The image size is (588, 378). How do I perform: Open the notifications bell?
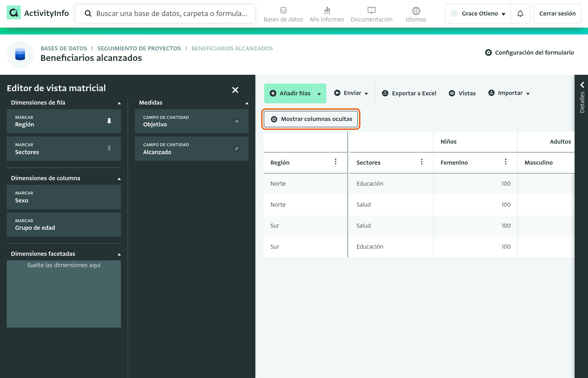point(520,13)
